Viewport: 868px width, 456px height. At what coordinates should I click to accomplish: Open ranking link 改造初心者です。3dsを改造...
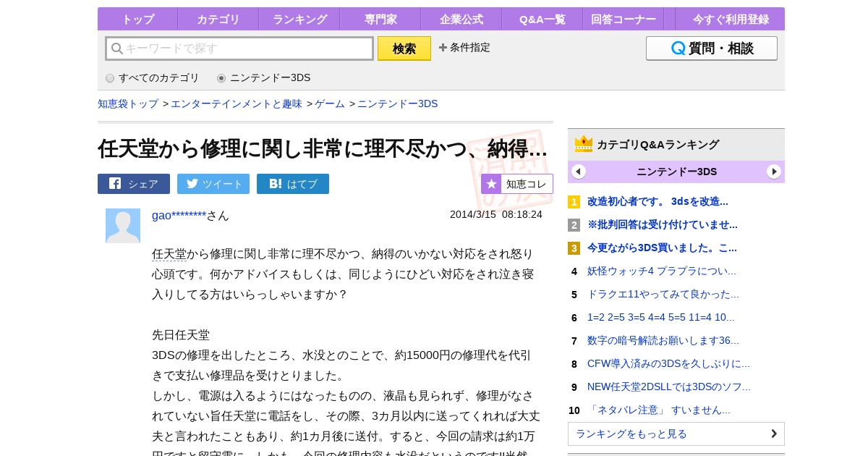pos(658,202)
